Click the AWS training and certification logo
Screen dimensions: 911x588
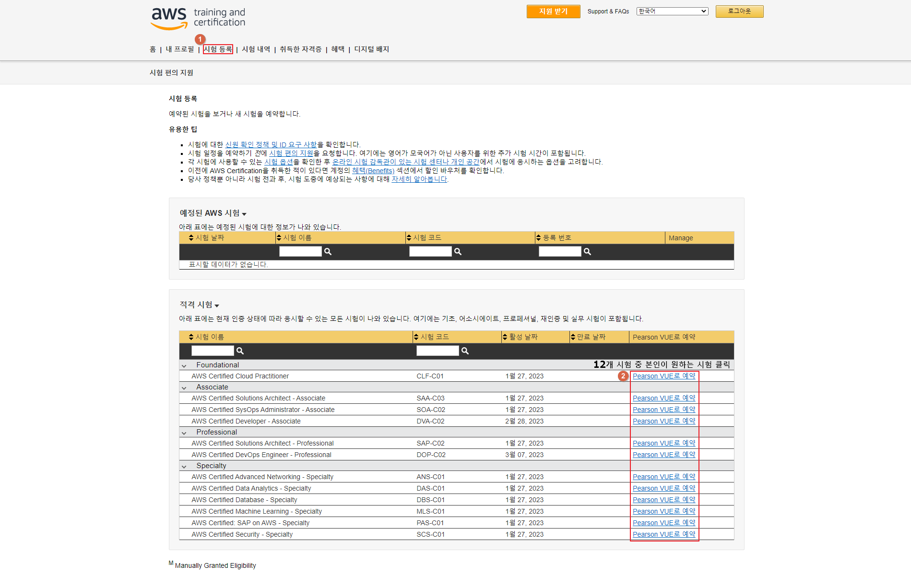click(x=198, y=18)
